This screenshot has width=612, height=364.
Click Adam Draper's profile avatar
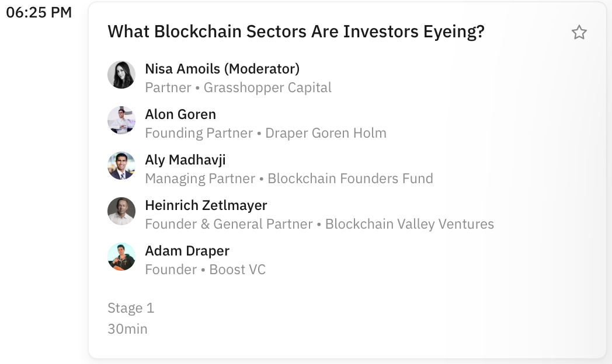(x=121, y=257)
